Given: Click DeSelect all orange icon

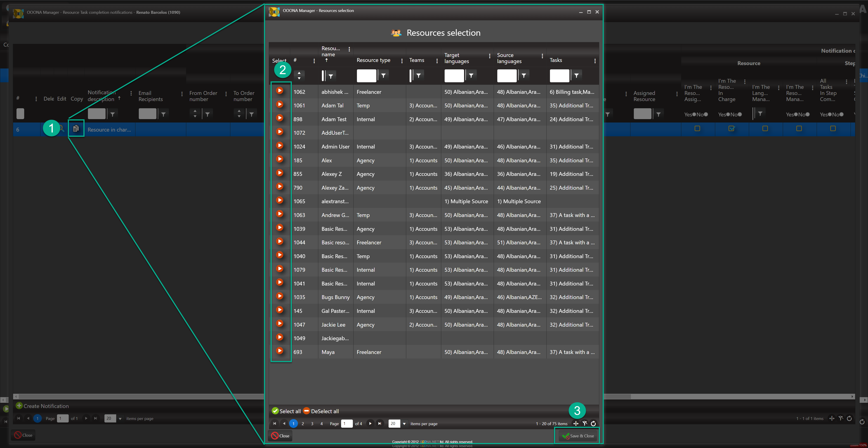Looking at the screenshot, I should pos(306,411).
